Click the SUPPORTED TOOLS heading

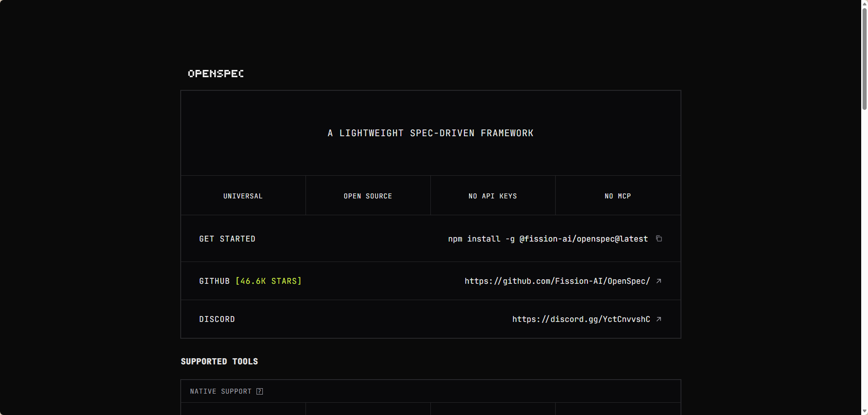219,361
